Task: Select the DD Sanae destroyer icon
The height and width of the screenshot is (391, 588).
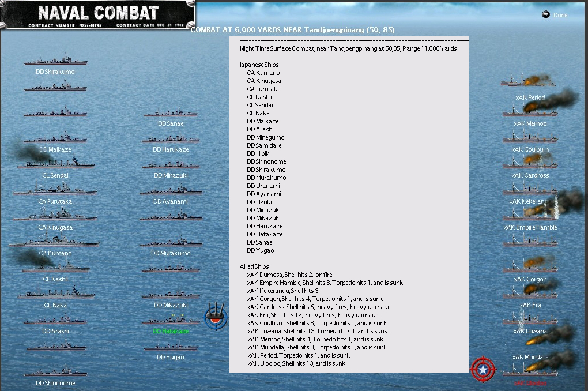Action: tap(171, 112)
